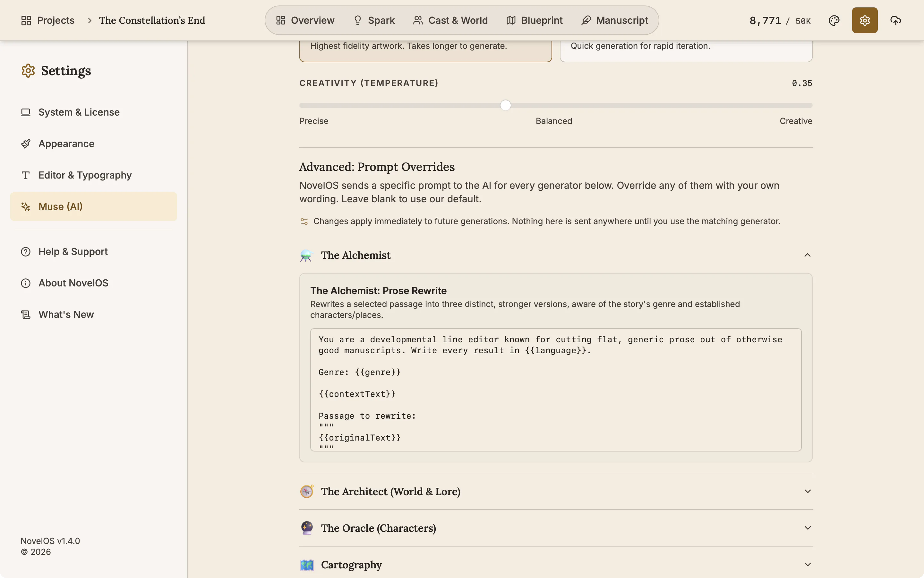Open the System & License settings
The width and height of the screenshot is (924, 578).
click(94, 112)
